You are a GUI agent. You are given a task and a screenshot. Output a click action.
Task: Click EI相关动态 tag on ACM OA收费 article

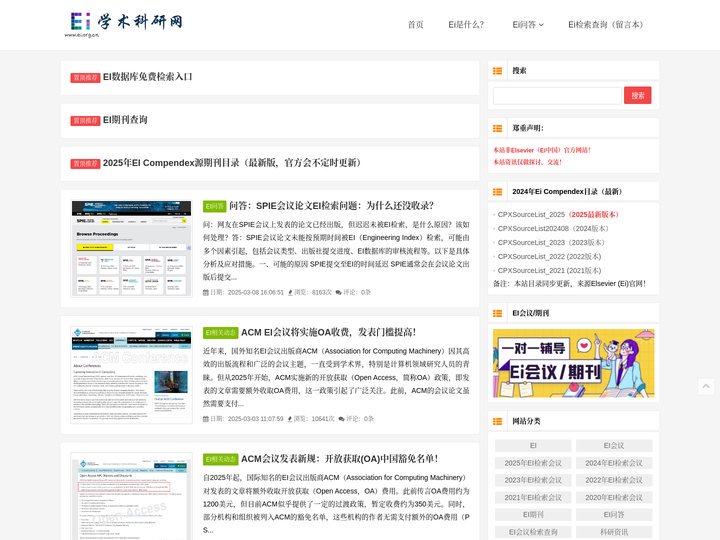click(x=220, y=333)
